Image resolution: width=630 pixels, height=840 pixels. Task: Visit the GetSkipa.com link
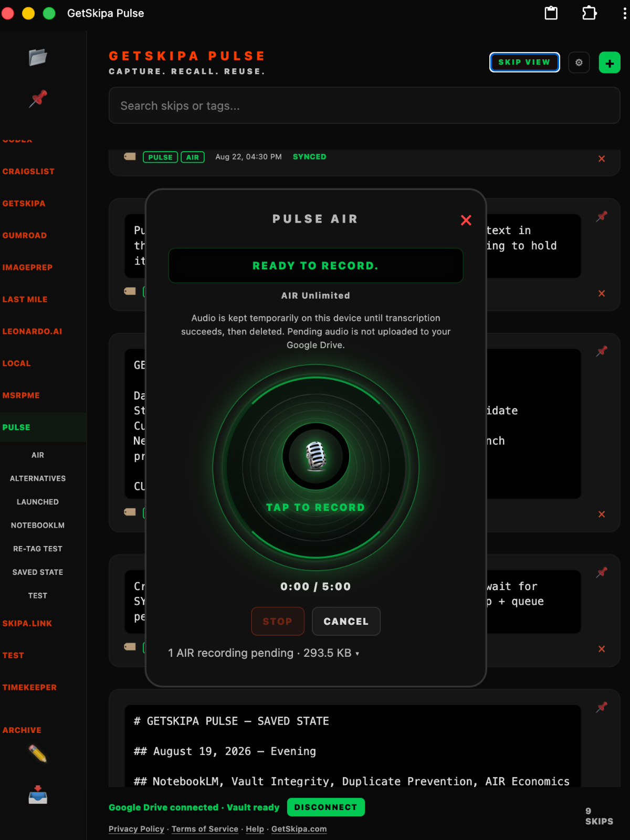pyautogui.click(x=299, y=829)
